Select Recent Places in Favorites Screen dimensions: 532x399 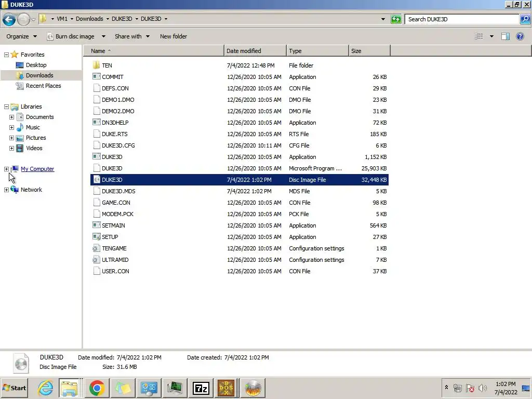[44, 86]
